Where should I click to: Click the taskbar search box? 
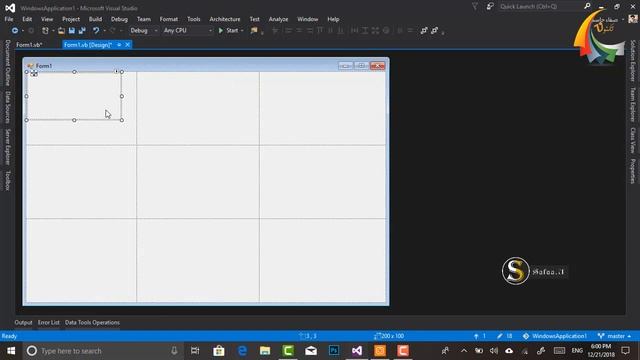(102, 351)
